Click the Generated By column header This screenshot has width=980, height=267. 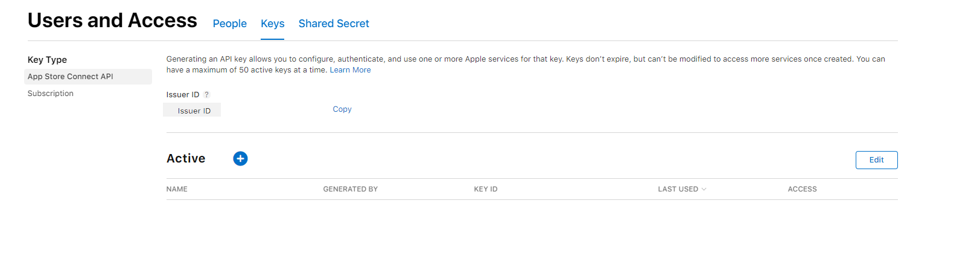350,189
